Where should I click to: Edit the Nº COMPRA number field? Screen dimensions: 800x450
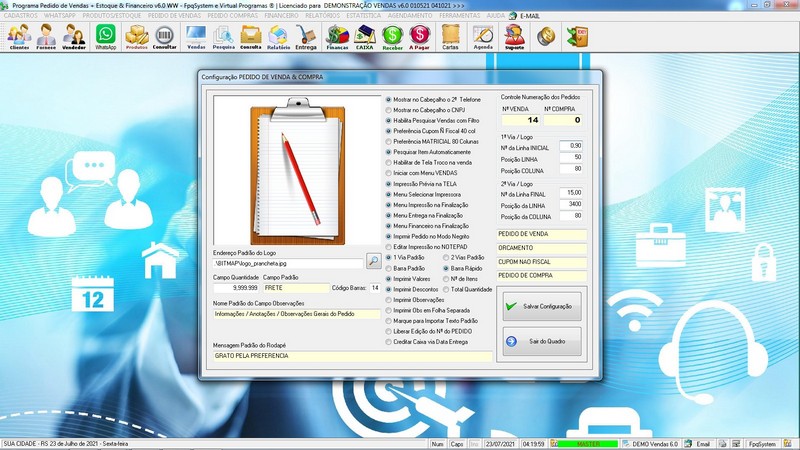(x=562, y=120)
